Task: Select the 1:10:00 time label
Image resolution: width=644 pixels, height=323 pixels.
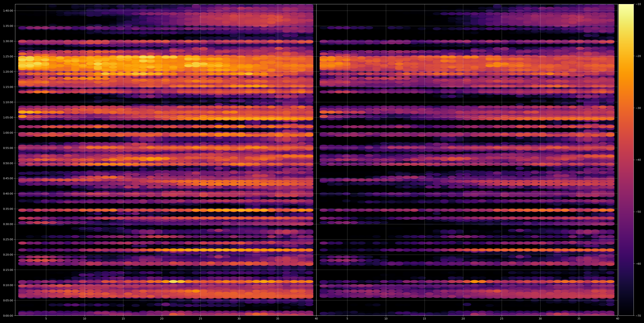Action: click(x=8, y=102)
